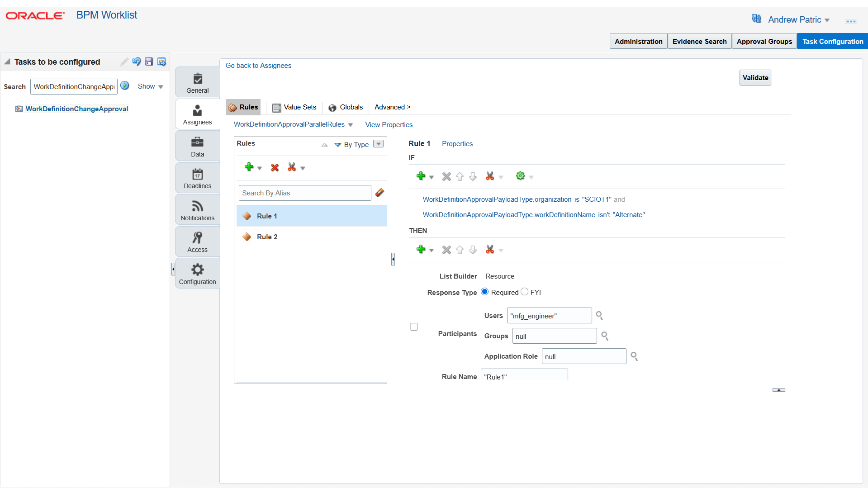The height and width of the screenshot is (488, 868).
Task: Delete the selected rule with red X
Action: 275,168
